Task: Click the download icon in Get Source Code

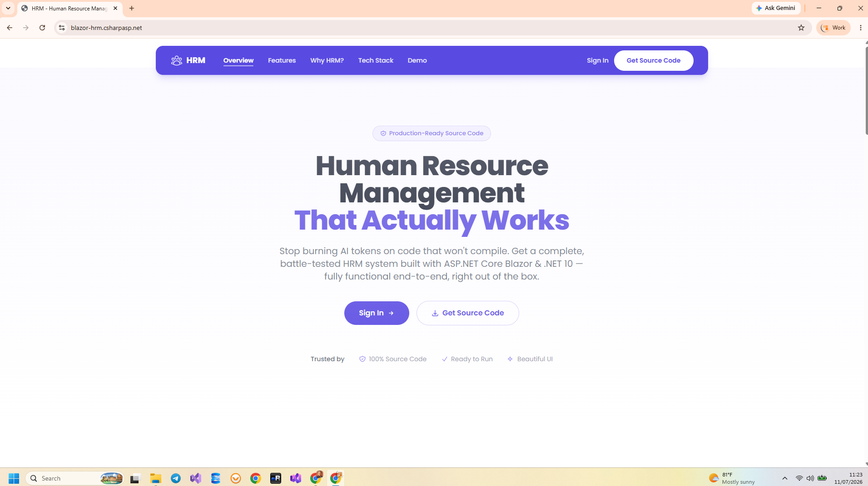Action: point(435,313)
